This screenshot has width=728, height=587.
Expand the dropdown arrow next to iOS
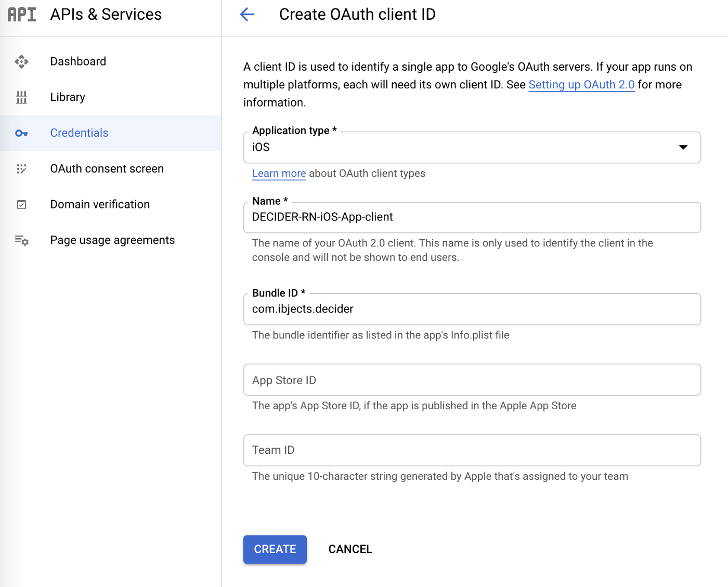click(x=683, y=148)
